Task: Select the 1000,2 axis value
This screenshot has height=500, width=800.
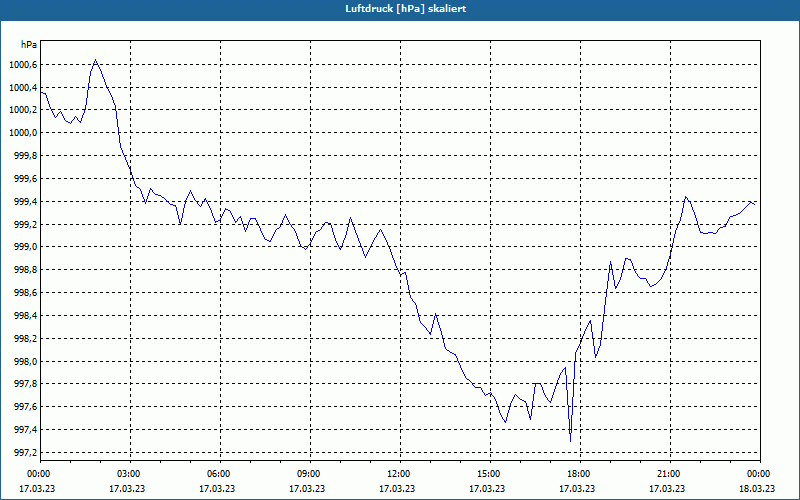Action: pos(23,110)
